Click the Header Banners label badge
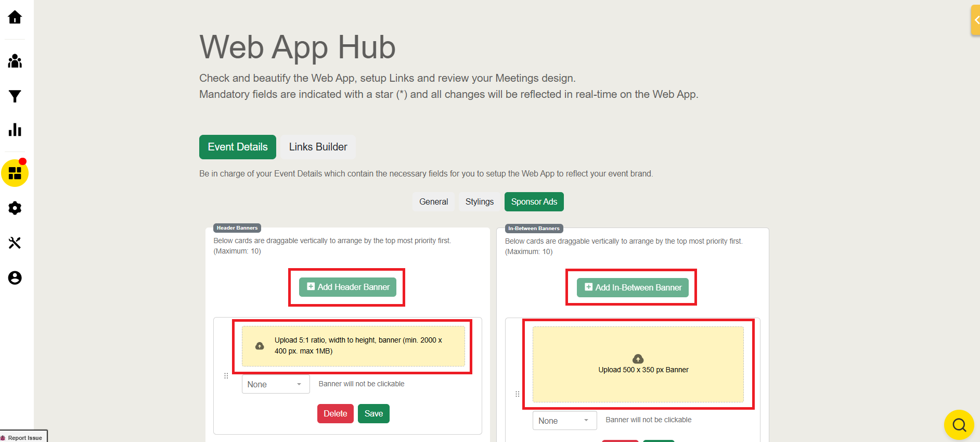The image size is (980, 442). click(x=237, y=228)
